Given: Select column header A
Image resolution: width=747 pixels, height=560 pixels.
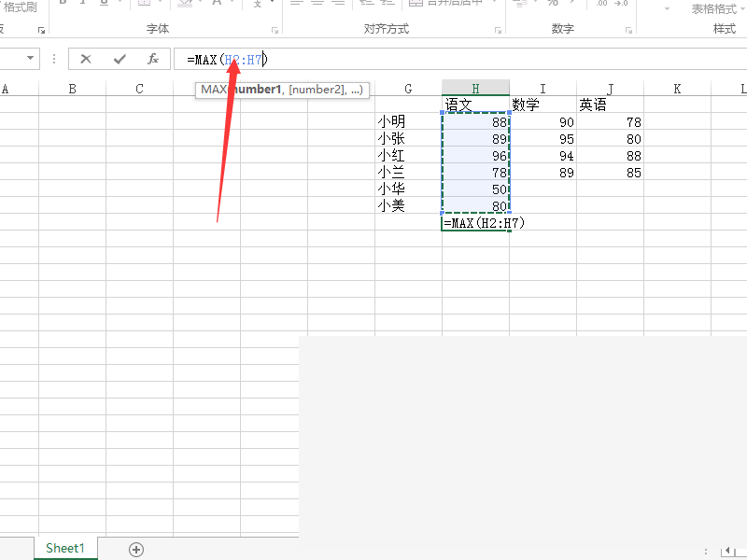Looking at the screenshot, I should 6,89.
